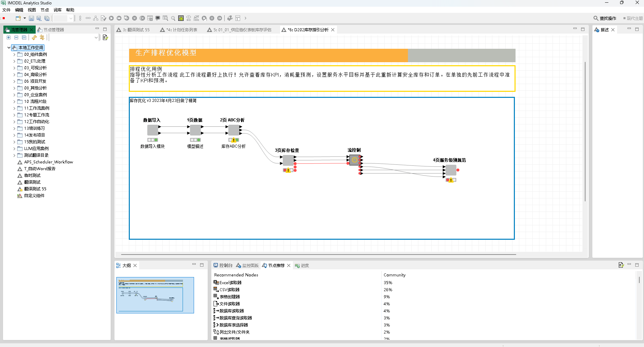Expand the 04_高级分析 folder
The width and height of the screenshot is (644, 347).
point(14,75)
